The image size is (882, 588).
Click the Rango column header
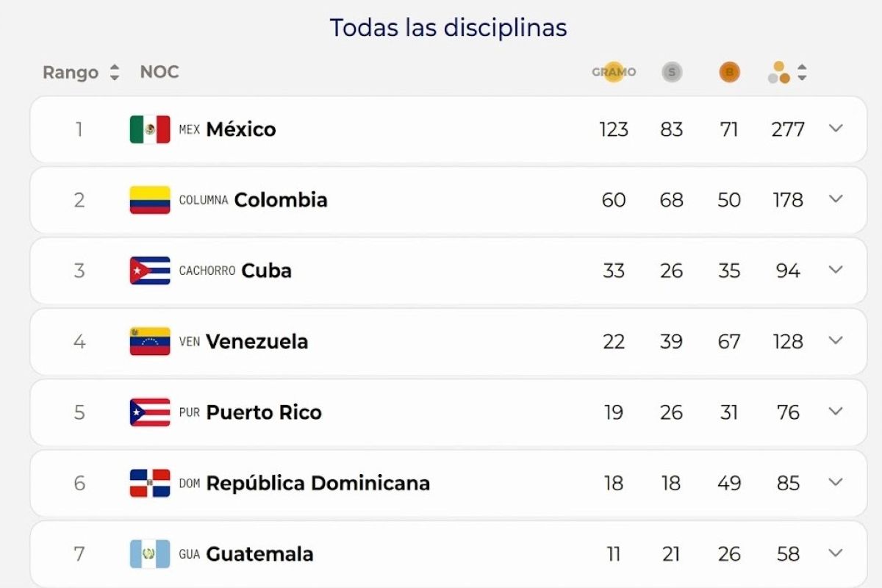coord(71,73)
